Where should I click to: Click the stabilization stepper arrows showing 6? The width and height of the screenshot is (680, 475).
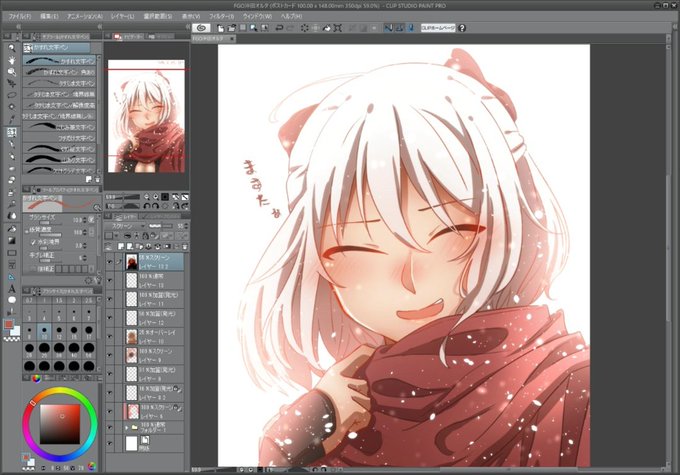[x=85, y=258]
